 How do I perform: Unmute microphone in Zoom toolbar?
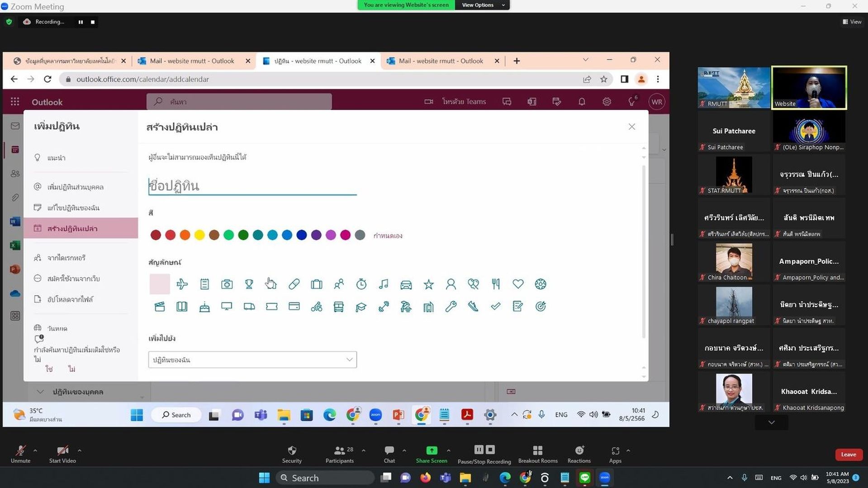click(x=20, y=454)
